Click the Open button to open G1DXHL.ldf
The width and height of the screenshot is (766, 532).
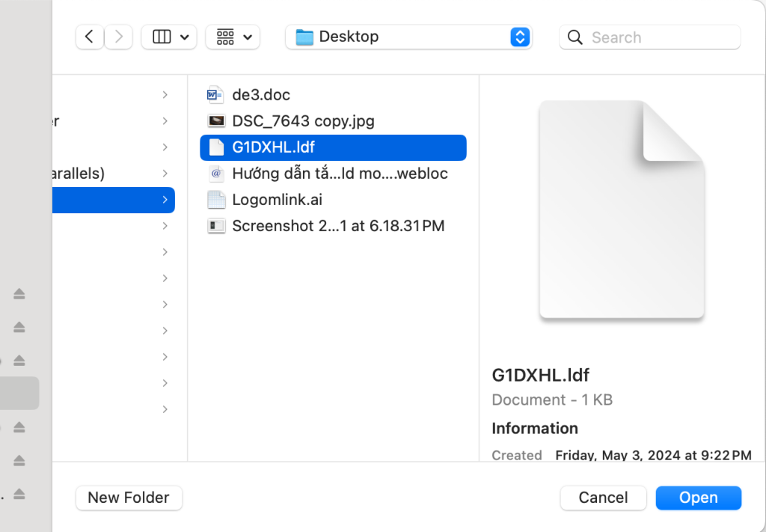pos(698,498)
